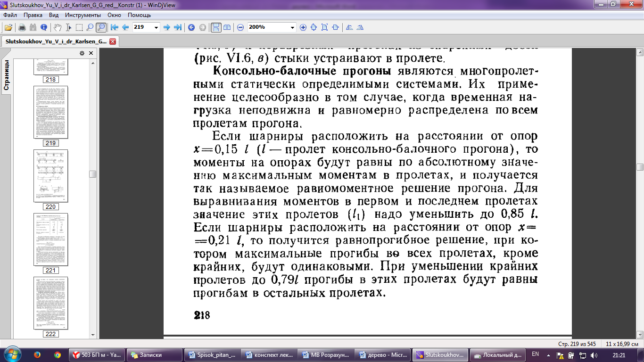
Task: Show hidden system tray icons
Action: point(548,355)
